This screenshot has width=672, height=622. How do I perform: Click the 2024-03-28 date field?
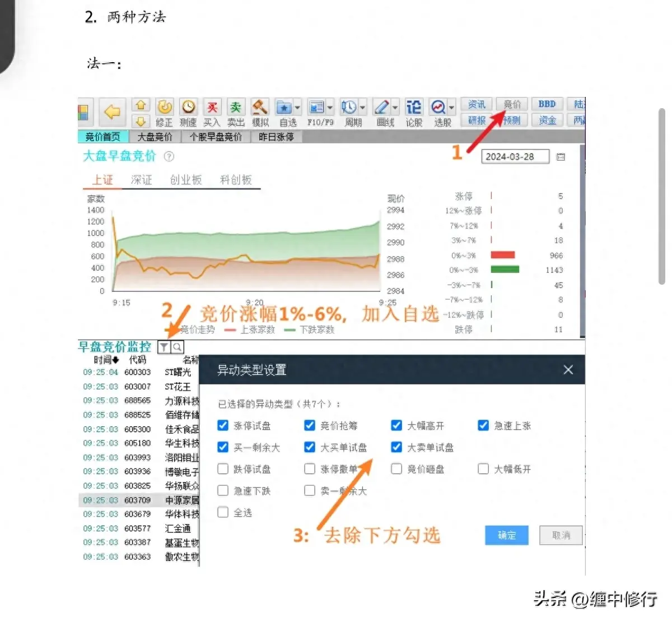(515, 157)
